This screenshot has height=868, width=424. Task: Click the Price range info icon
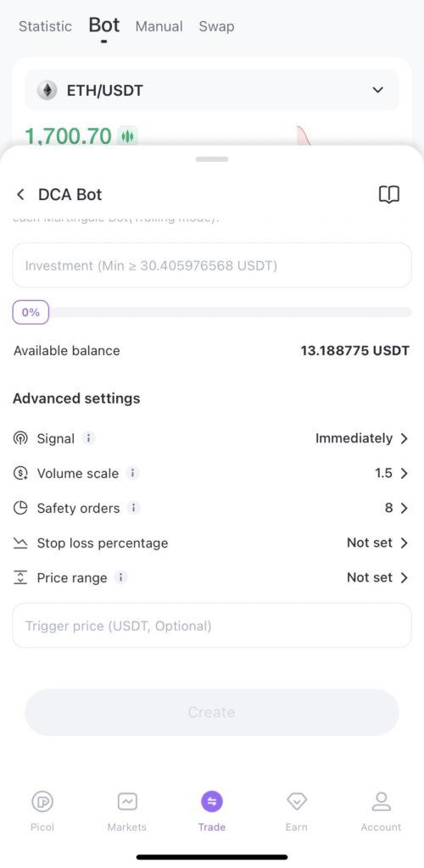click(120, 578)
